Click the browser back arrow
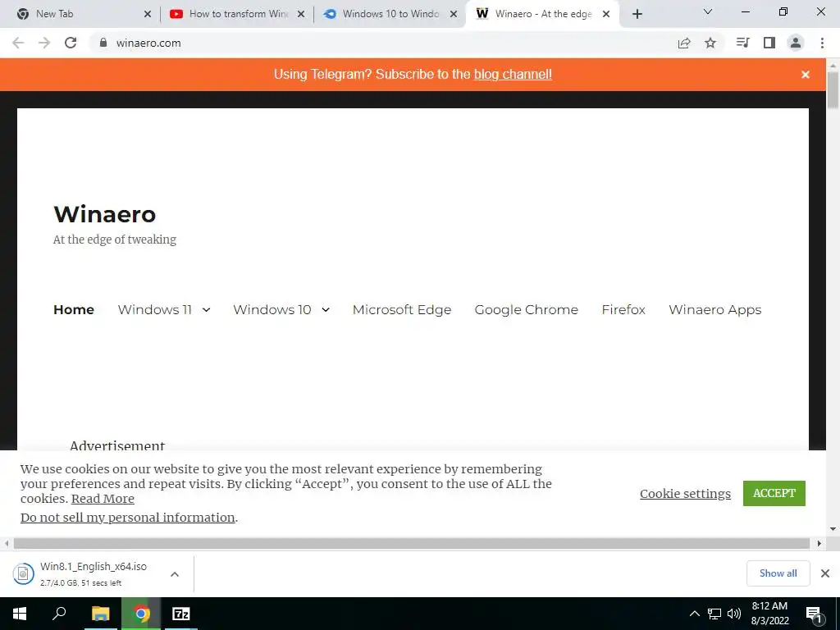 click(x=18, y=43)
